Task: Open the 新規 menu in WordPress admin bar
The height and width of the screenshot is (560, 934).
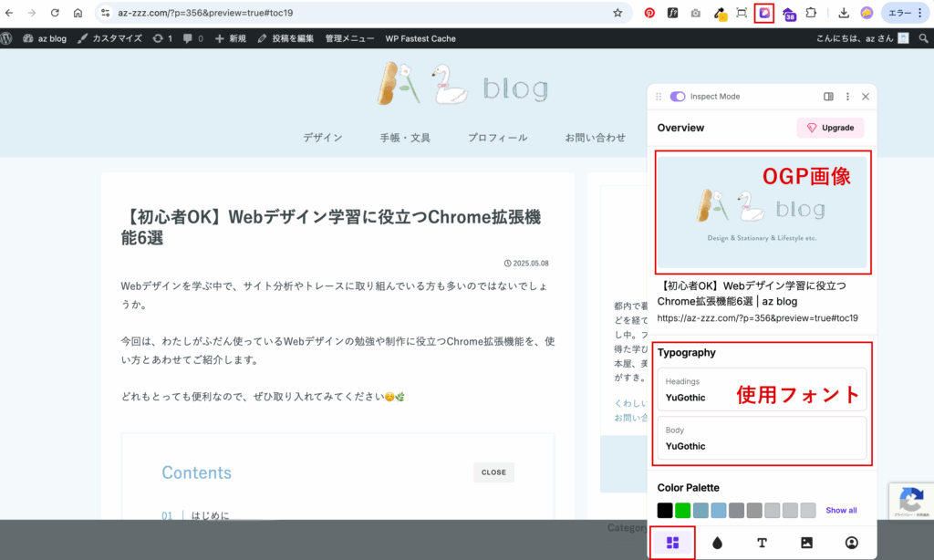Action: 230,38
